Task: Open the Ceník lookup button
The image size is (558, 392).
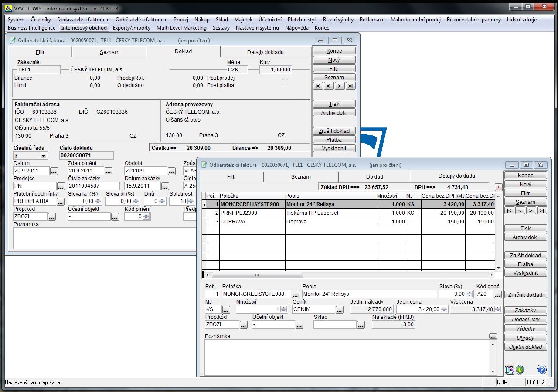Action: coord(340,309)
